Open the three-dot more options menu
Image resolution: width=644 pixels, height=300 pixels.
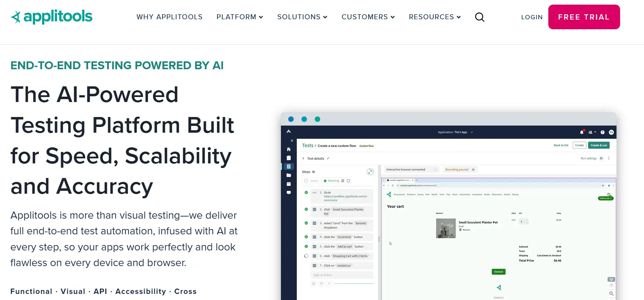pyautogui.click(x=609, y=158)
